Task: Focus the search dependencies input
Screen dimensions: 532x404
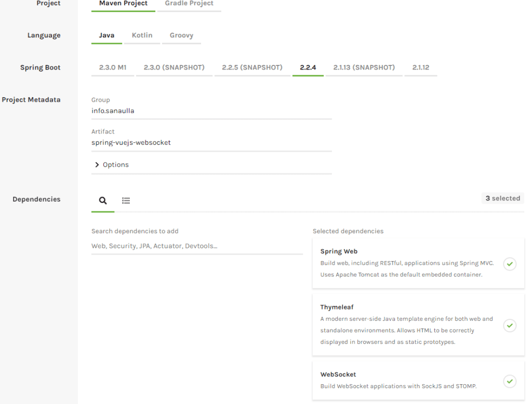Action: point(197,246)
